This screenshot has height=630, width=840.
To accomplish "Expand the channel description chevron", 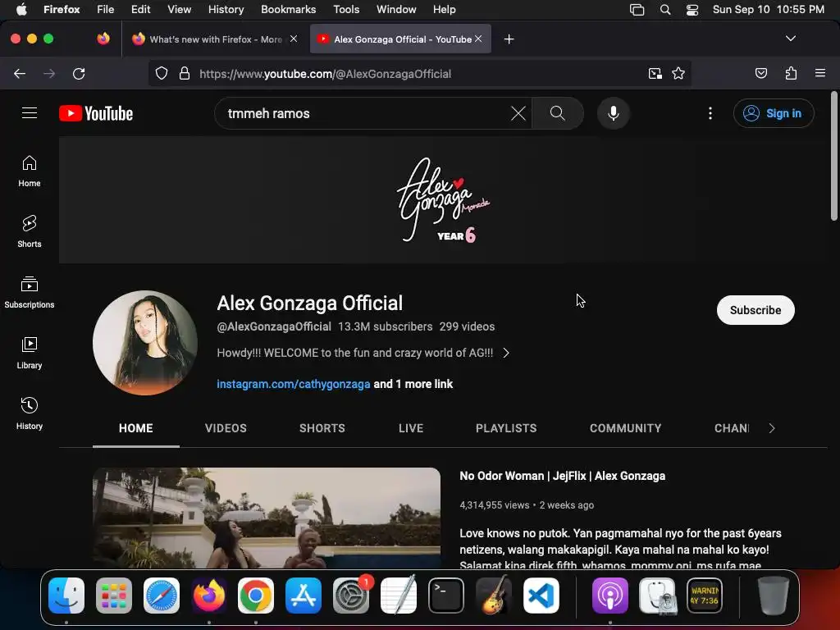I will (x=505, y=353).
